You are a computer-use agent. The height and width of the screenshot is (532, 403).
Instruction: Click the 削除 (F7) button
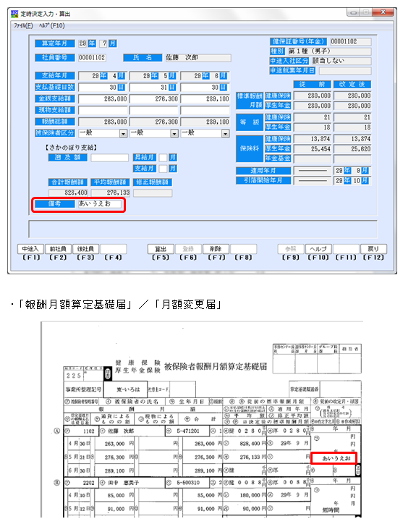tap(216, 249)
